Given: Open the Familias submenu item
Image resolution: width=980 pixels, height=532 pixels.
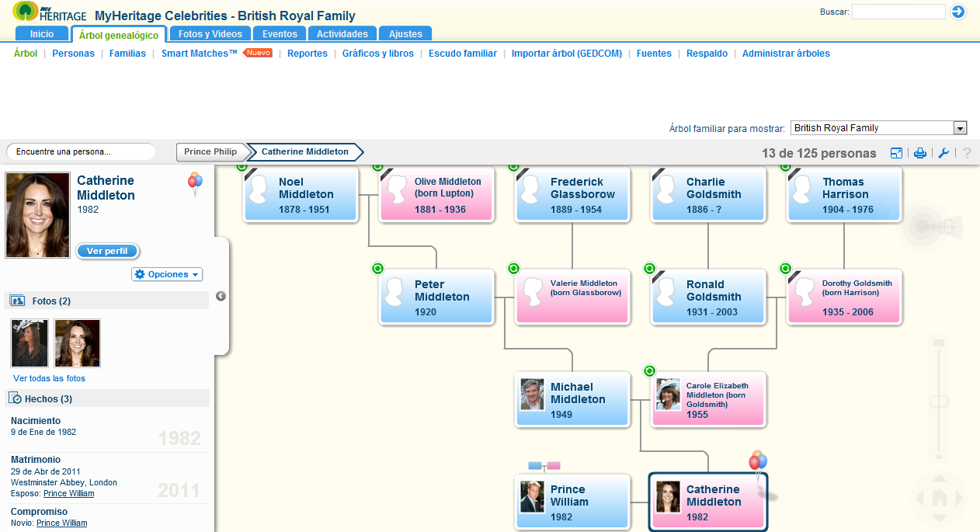Looking at the screenshot, I should (127, 54).
